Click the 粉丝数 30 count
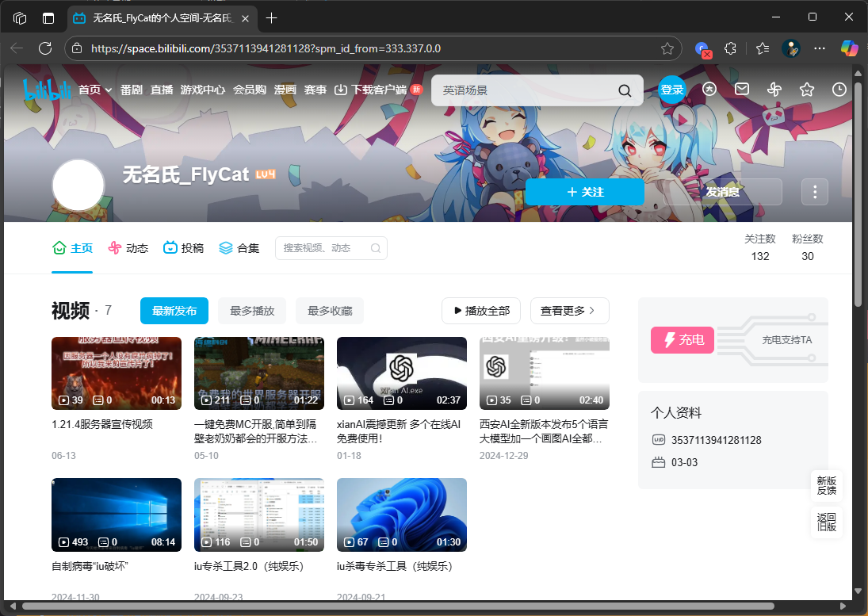 point(808,247)
